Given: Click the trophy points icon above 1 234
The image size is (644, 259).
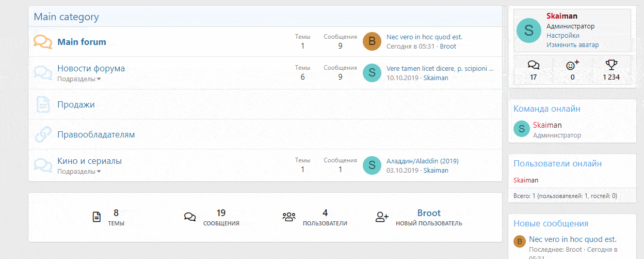Looking at the screenshot, I should click(611, 65).
